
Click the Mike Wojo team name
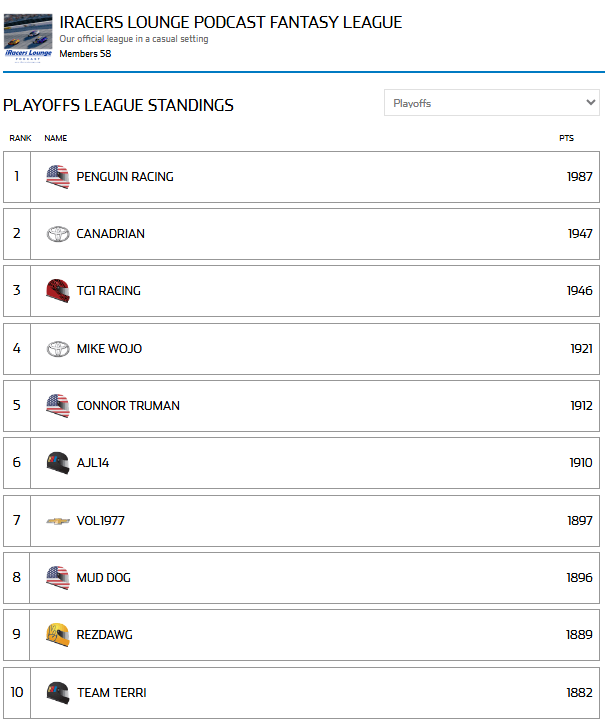(x=109, y=349)
